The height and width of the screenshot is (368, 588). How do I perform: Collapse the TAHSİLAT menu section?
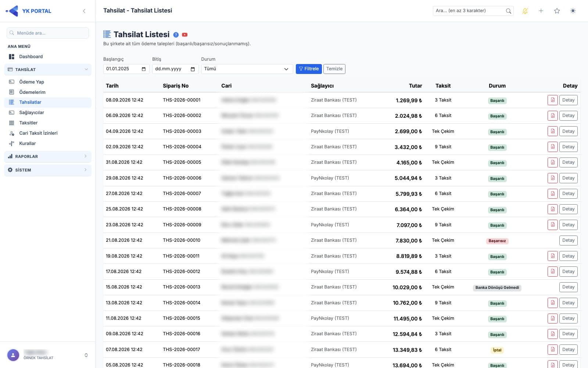pos(48,70)
